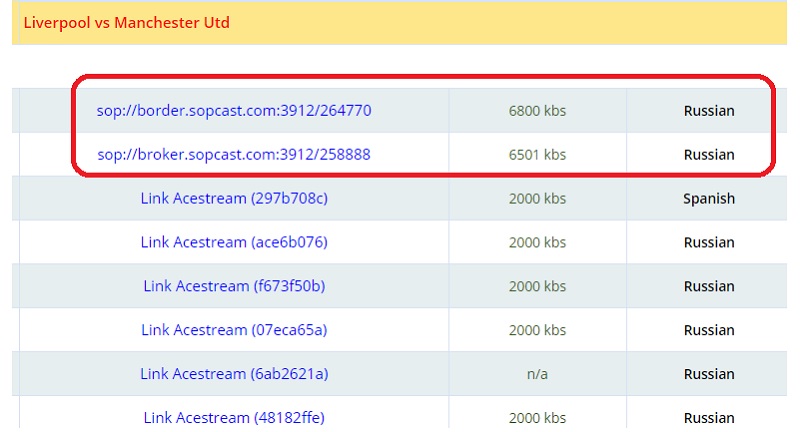800x432 pixels.
Task: Click Russian in the 48182ffe row
Action: 709,418
